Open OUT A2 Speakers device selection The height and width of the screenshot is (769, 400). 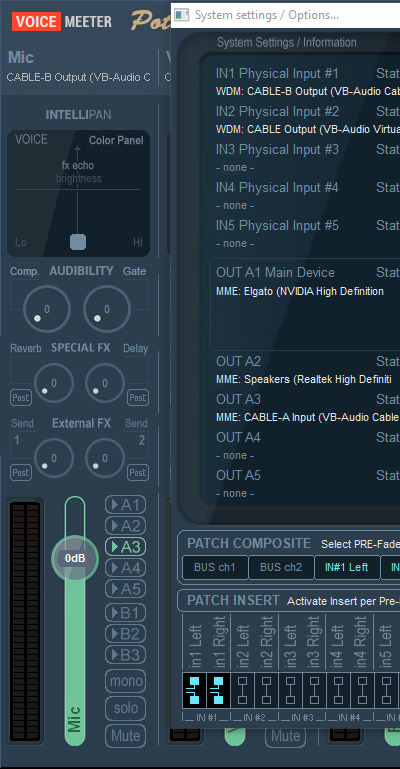tap(305, 380)
